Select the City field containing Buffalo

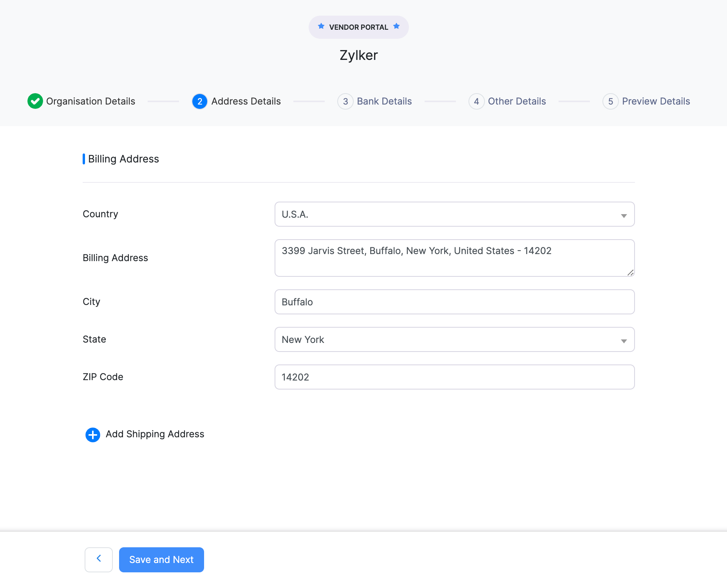click(454, 302)
